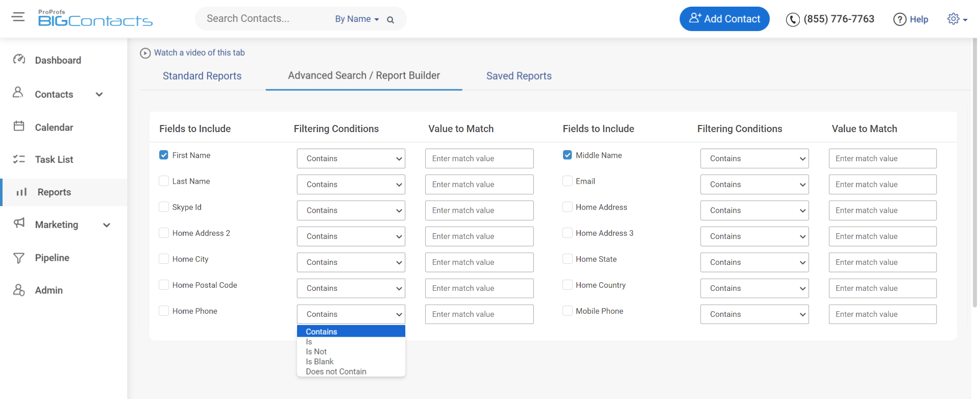Open the settings gear menu
The height and width of the screenshot is (399, 980).
pyautogui.click(x=957, y=19)
